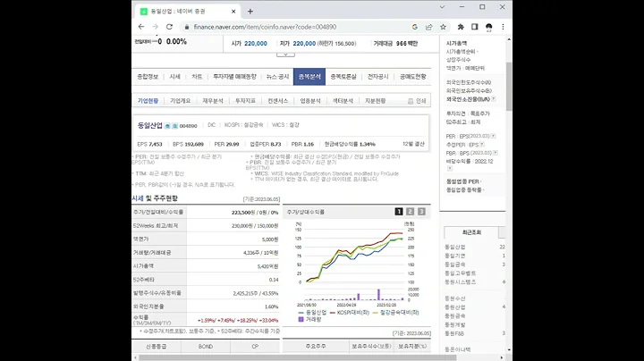Viewport: 644px width, 361px height.
Task: Click the help icon next to 추정PER EPS
Action: [482, 145]
